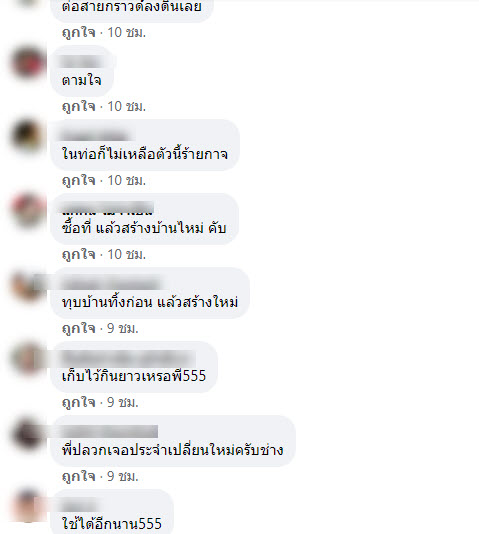
Task: Like the 'ในท่อก็ไม่เหลือตัวนี้ร้ายกาจ' comment
Action: 79,180
